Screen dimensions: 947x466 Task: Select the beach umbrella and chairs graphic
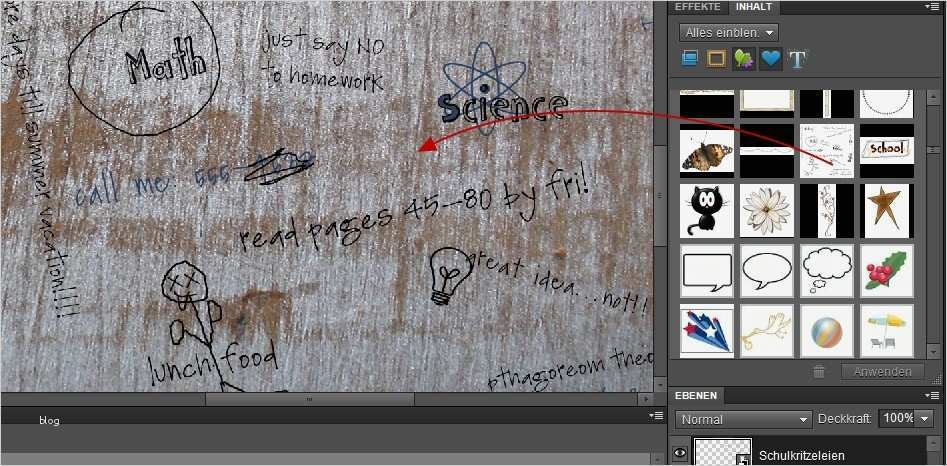(887, 330)
